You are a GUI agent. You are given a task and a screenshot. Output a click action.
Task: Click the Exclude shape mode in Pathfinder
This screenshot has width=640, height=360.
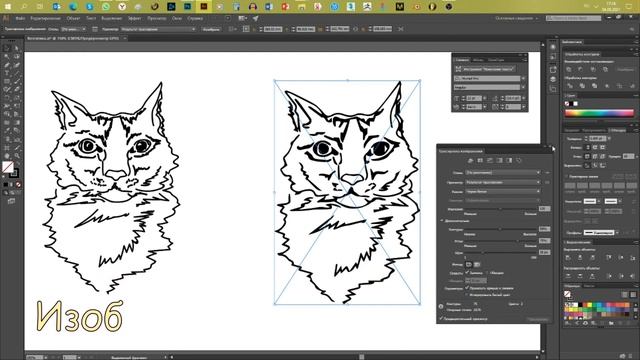point(605,69)
